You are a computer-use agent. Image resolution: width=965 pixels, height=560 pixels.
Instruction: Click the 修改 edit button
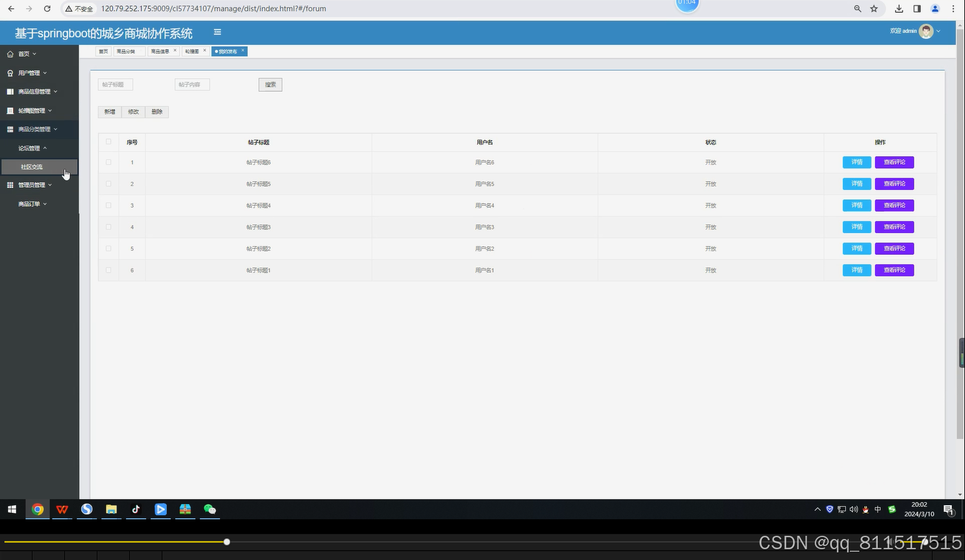[133, 112]
